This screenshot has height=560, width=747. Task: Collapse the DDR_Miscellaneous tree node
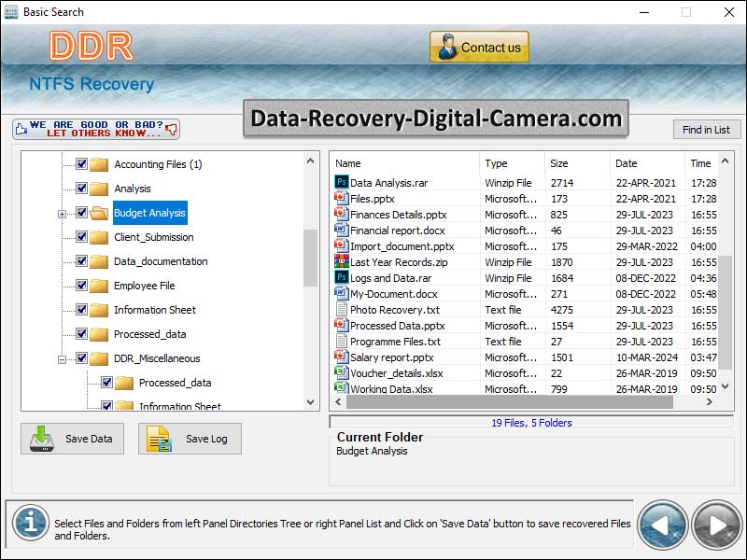[x=63, y=358]
